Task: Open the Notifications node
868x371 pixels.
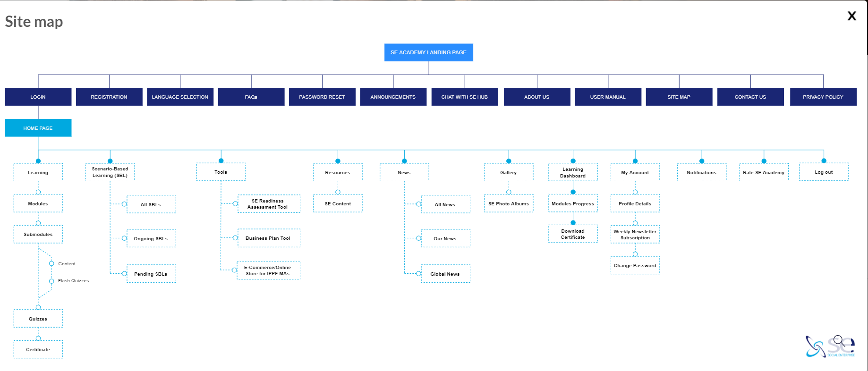Action: click(x=702, y=172)
